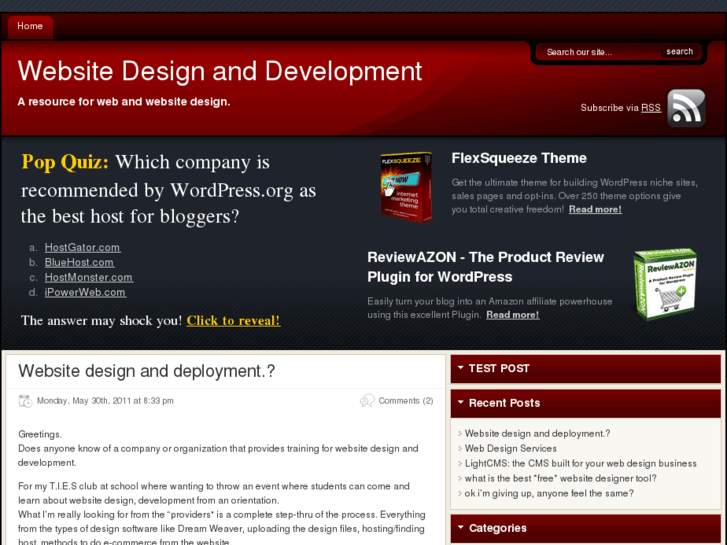727x545 pixels.
Task: Open the post title 'Website design and deployment.?'
Action: click(x=147, y=371)
